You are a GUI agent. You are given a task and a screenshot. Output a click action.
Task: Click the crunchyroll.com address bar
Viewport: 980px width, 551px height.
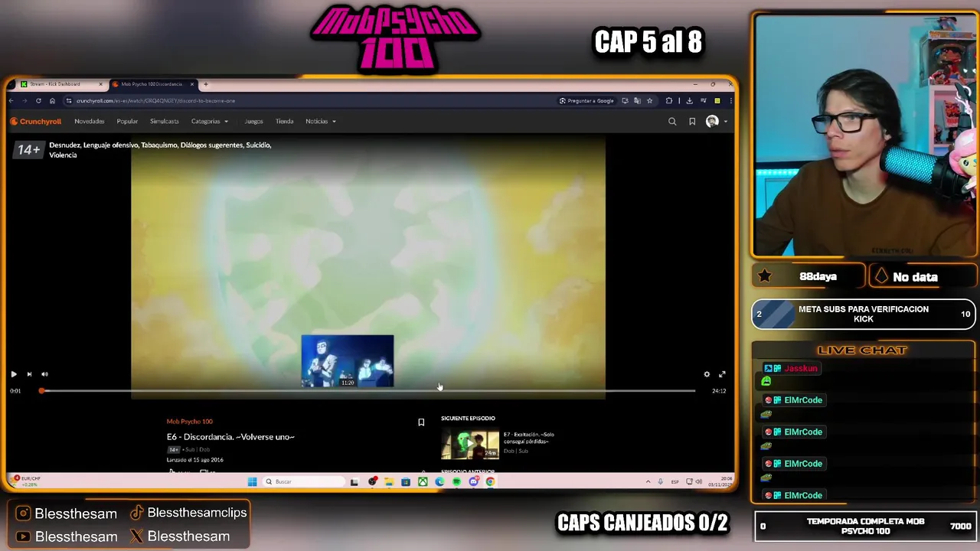click(306, 100)
